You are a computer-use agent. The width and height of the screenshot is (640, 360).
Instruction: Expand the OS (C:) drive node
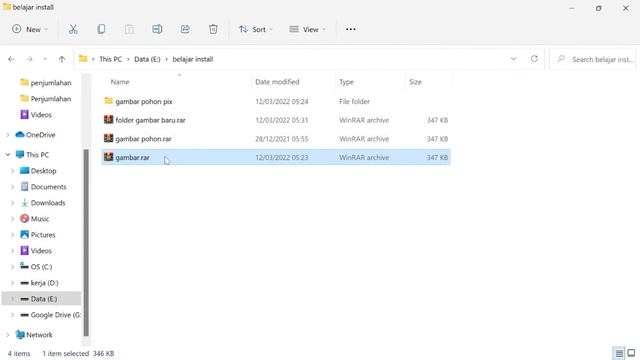coord(12,267)
